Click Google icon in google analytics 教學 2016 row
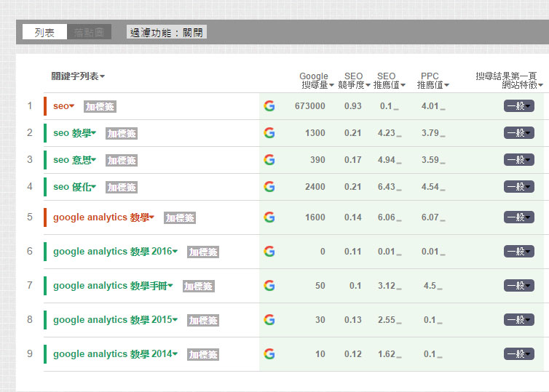 pos(269,252)
